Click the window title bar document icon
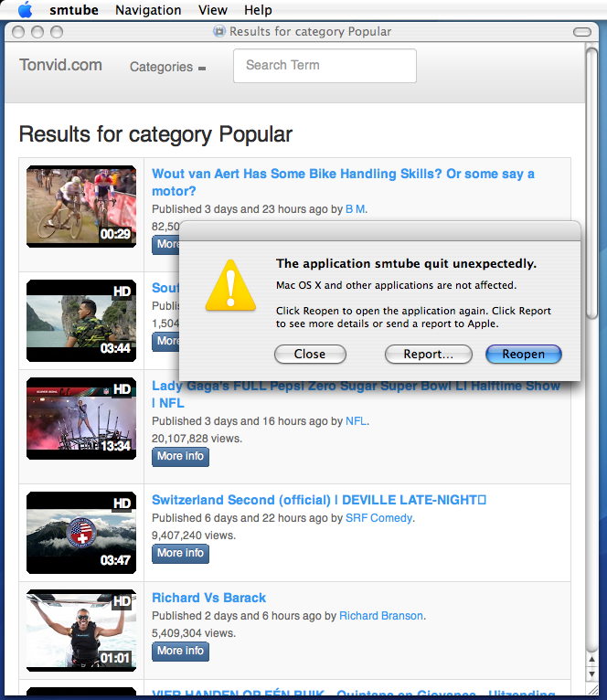 219,31
